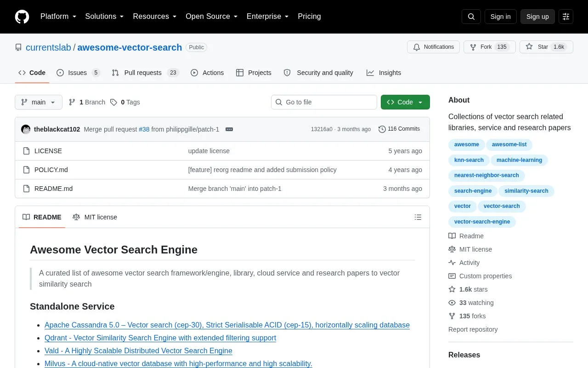Click the book icon beside Readme in About
Screen dimensions: 588x368
[452, 236]
